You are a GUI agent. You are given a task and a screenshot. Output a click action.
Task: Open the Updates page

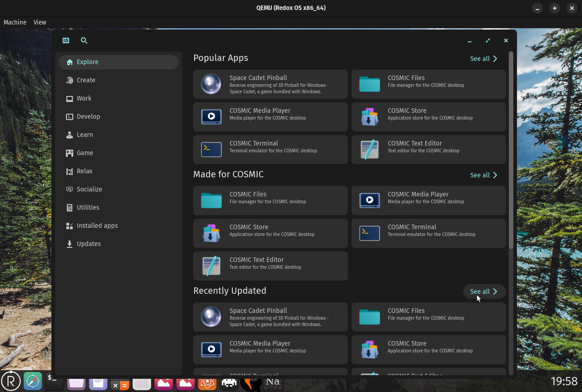119,244
